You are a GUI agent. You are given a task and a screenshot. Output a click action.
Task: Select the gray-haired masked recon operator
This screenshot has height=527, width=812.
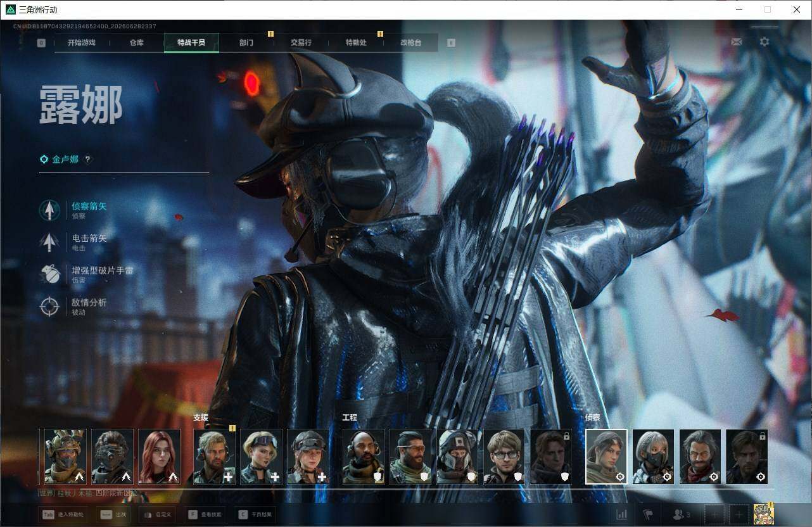coord(653,457)
